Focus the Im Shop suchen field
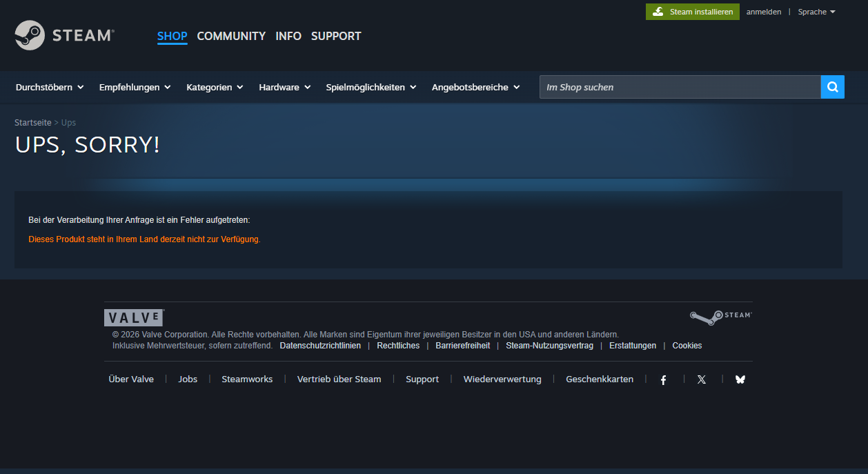The height and width of the screenshot is (474, 868). pos(680,87)
